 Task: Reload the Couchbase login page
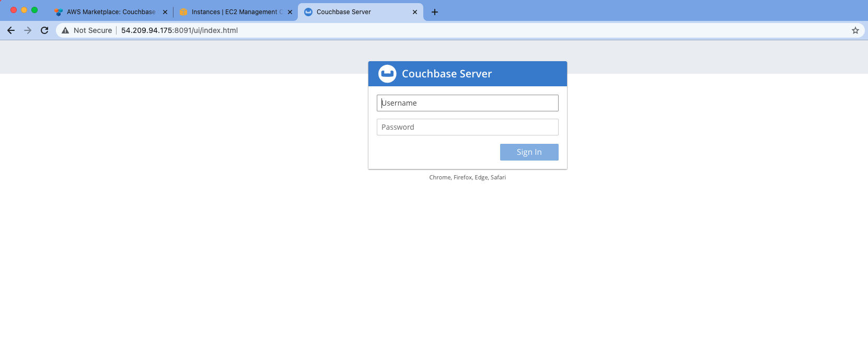click(44, 30)
